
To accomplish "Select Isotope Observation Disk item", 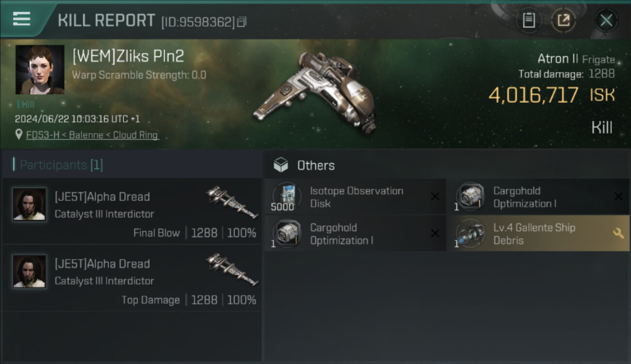I will [355, 197].
